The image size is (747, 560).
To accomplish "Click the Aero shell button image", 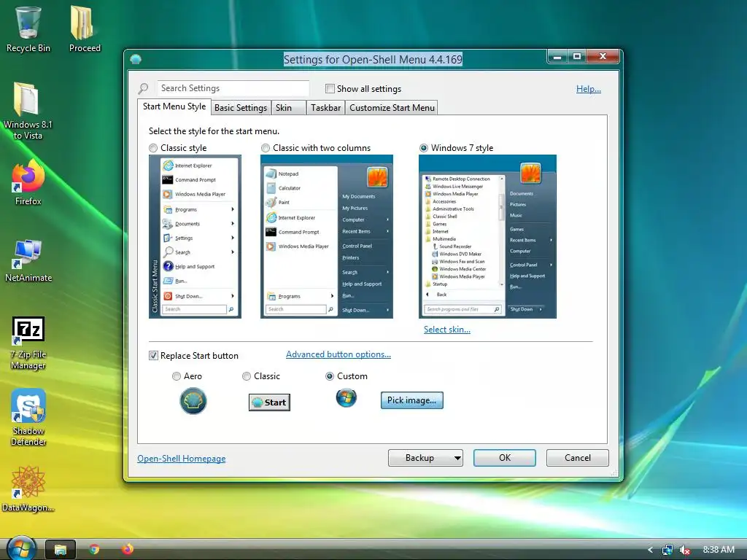I will (193, 400).
